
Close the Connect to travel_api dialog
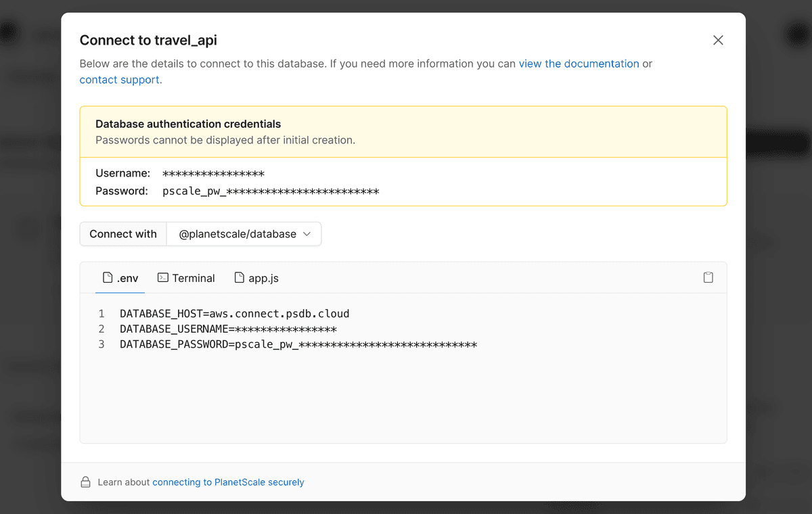point(718,41)
